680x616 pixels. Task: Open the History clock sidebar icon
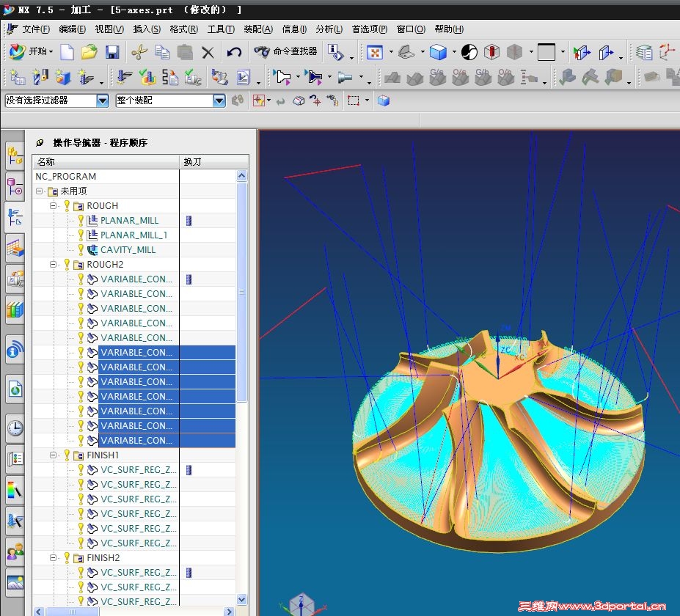click(15, 428)
